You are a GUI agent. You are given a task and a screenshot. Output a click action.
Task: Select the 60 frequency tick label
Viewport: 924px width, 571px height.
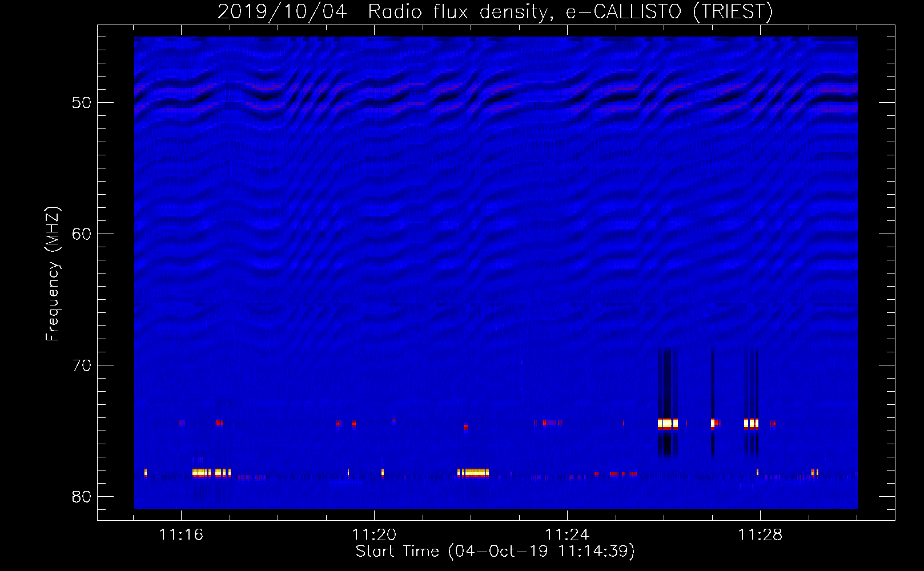[x=82, y=234]
